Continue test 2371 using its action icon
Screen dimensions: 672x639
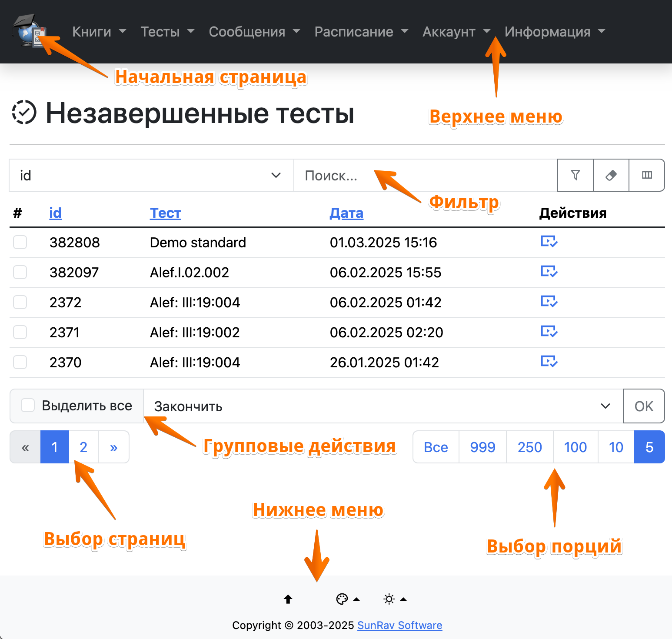click(549, 332)
